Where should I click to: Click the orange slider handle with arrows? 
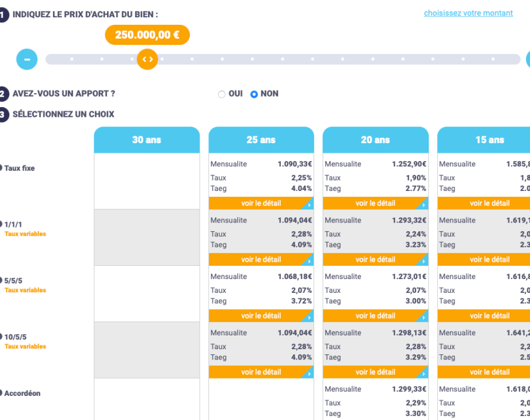(x=147, y=59)
